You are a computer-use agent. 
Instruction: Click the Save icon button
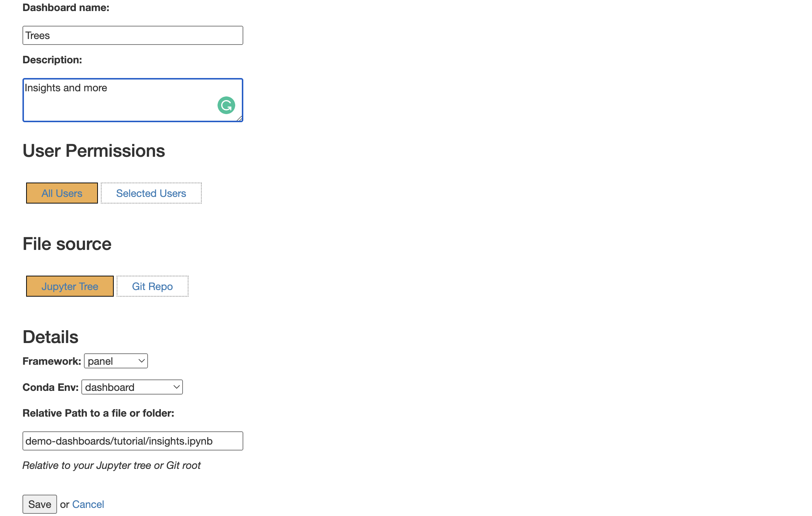(40, 504)
